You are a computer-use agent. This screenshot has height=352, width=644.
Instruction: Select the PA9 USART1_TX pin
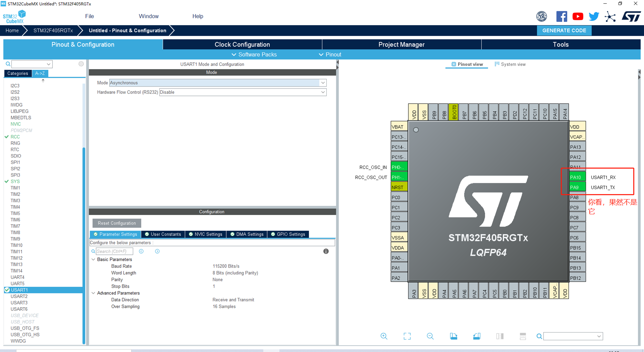pyautogui.click(x=577, y=187)
